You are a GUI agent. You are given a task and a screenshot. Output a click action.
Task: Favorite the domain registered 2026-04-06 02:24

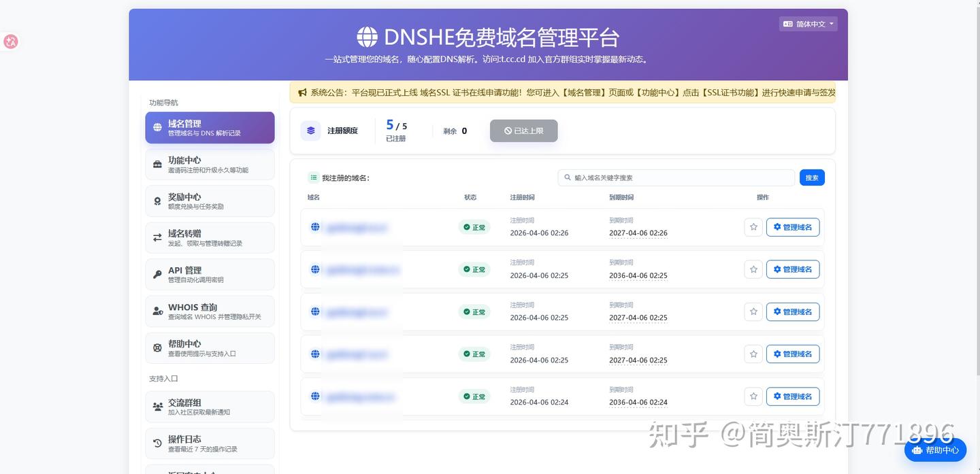[753, 396]
